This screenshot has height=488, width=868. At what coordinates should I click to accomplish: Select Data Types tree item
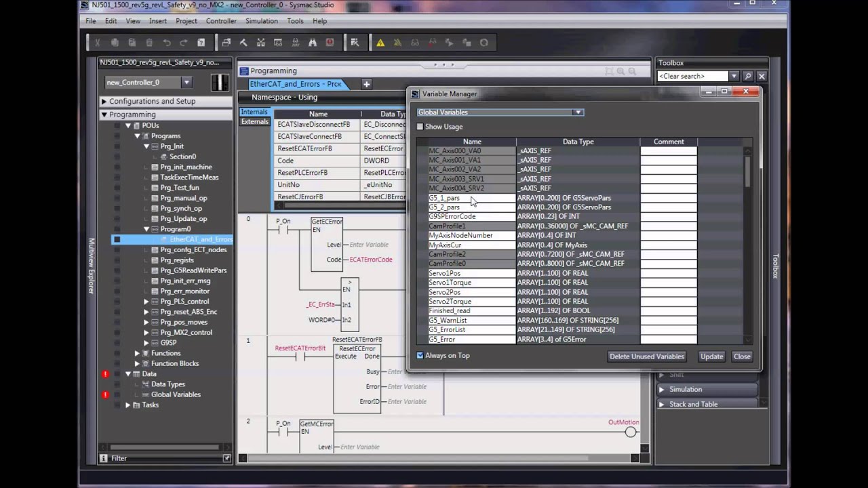coord(168,384)
